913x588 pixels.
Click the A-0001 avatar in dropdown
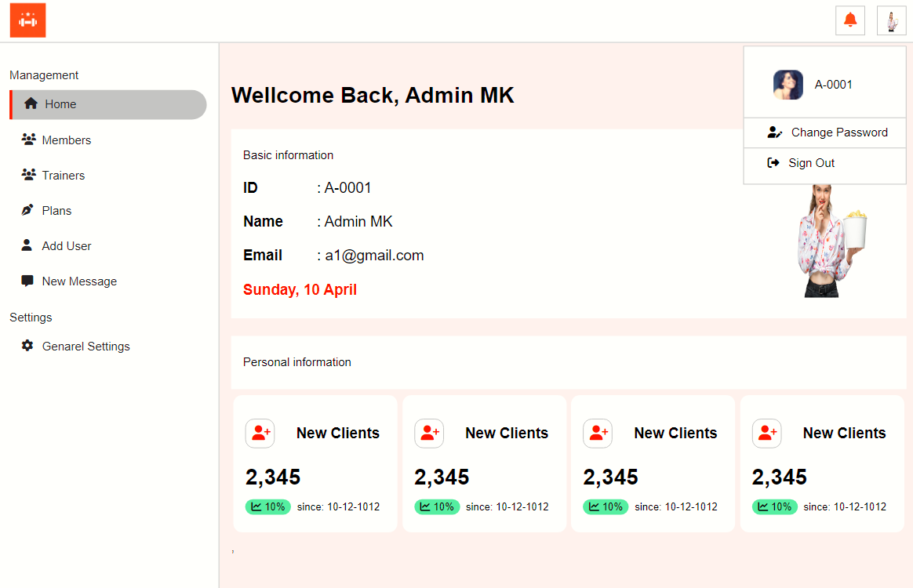tap(788, 85)
